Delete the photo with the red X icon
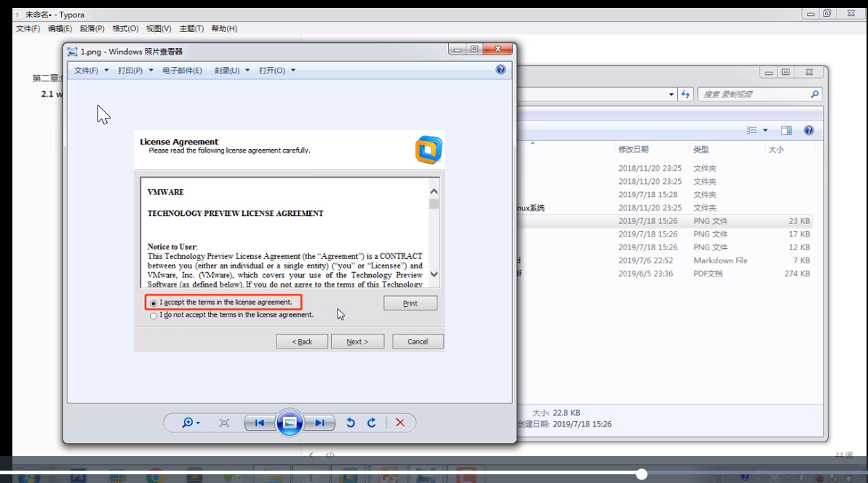 click(400, 423)
